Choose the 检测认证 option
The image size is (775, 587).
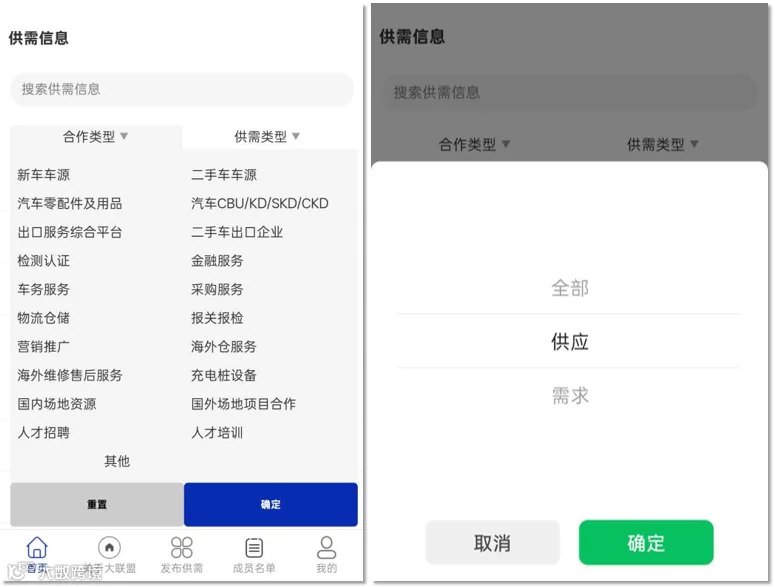coord(43,261)
